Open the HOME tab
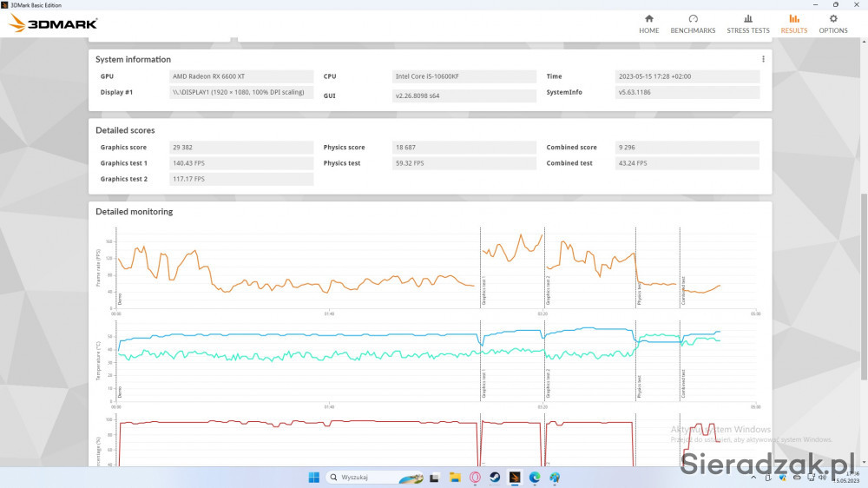 648,24
